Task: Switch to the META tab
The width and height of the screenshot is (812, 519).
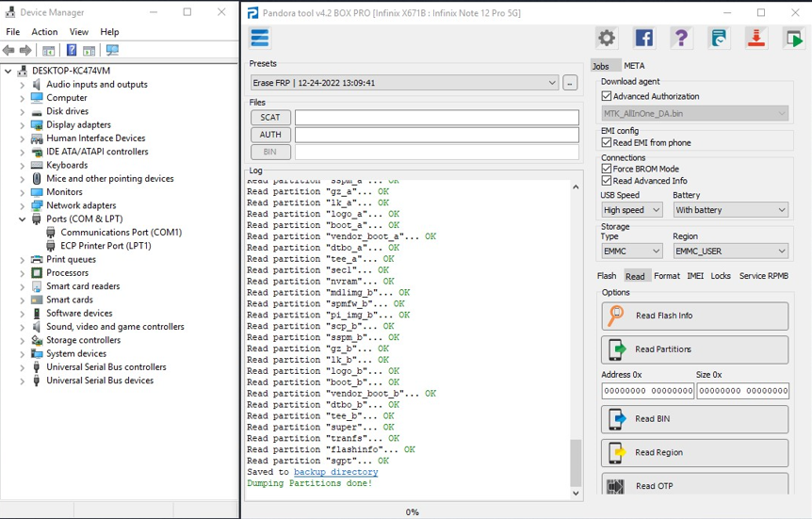Action: [x=634, y=66]
